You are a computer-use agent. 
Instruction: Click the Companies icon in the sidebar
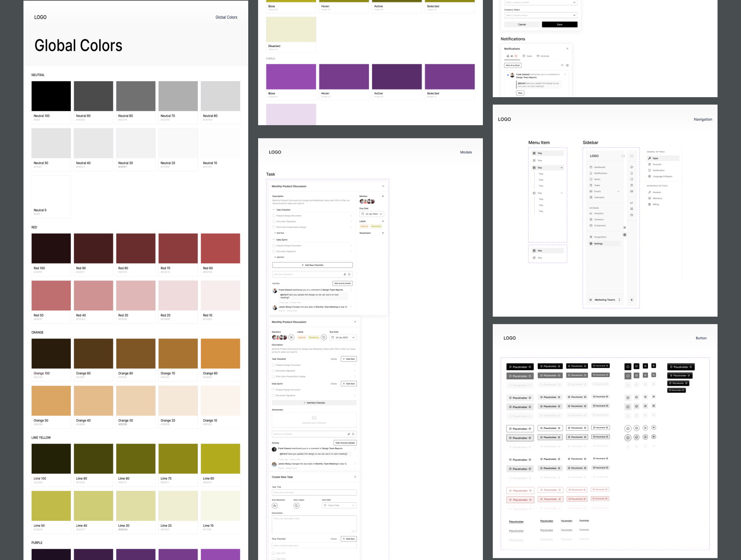pos(600,226)
